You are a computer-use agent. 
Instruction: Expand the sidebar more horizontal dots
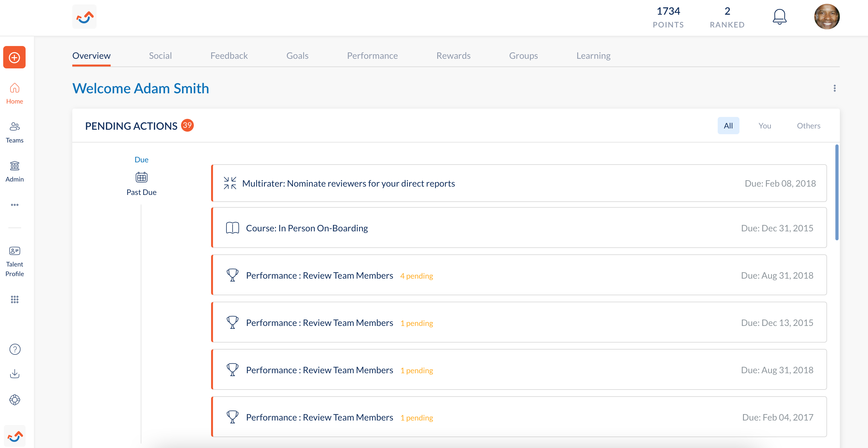coord(14,205)
